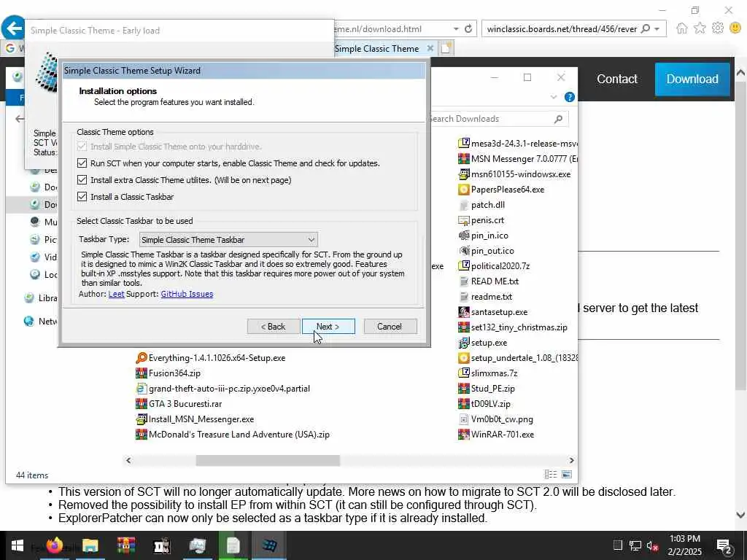Click the Explorer scroll right arrow
Image resolution: width=747 pixels, height=560 pixels.
(571, 460)
